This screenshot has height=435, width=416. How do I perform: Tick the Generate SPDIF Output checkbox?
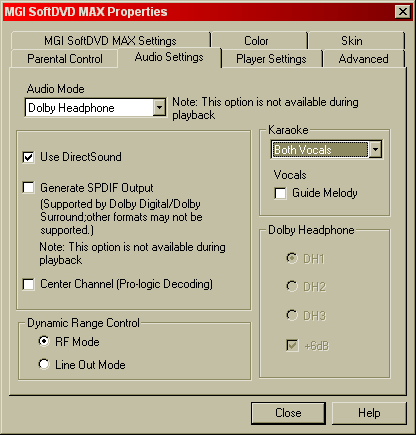pos(28,188)
